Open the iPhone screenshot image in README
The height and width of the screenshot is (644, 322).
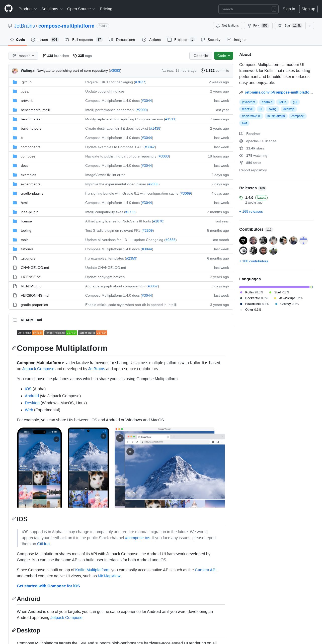pos(39,467)
